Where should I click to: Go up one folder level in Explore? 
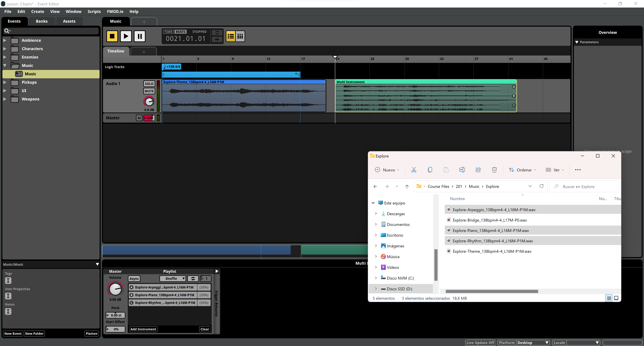[407, 187]
